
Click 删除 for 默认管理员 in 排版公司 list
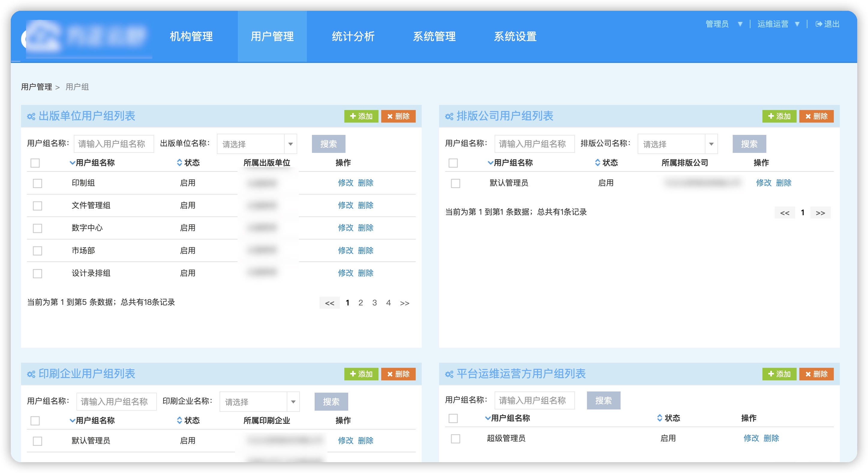click(x=784, y=183)
